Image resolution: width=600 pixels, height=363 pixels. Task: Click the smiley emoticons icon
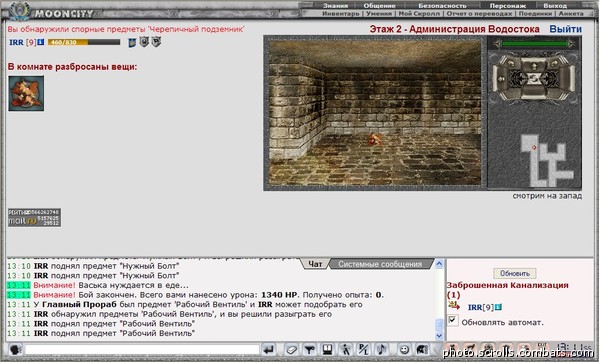pos(404,349)
